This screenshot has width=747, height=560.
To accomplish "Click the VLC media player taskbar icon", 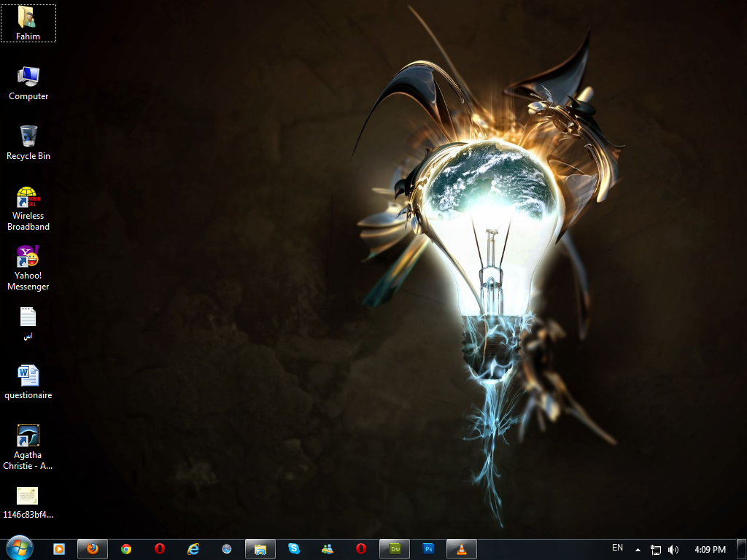I will pyautogui.click(x=462, y=549).
